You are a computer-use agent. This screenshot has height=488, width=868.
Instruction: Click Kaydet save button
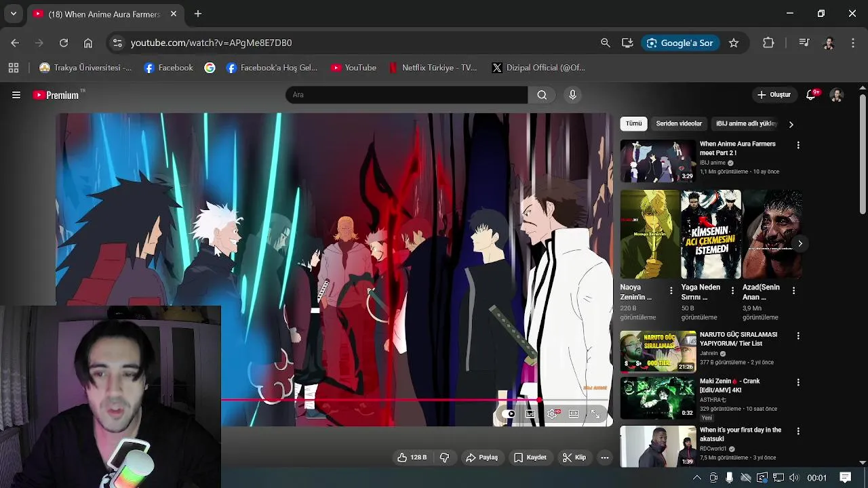[530, 457]
